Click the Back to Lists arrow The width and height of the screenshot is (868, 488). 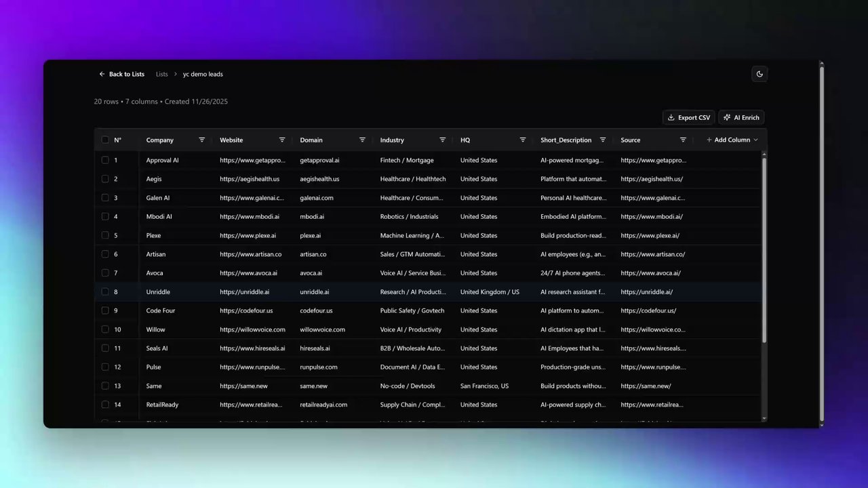[102, 74]
